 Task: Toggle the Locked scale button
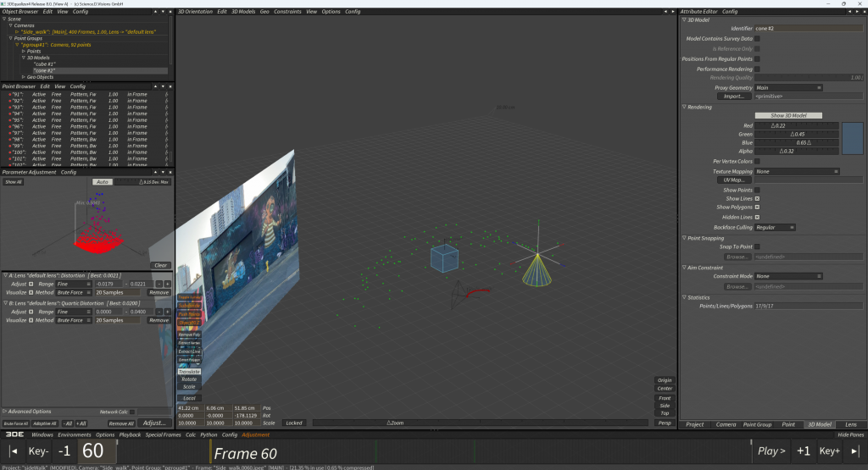point(294,423)
